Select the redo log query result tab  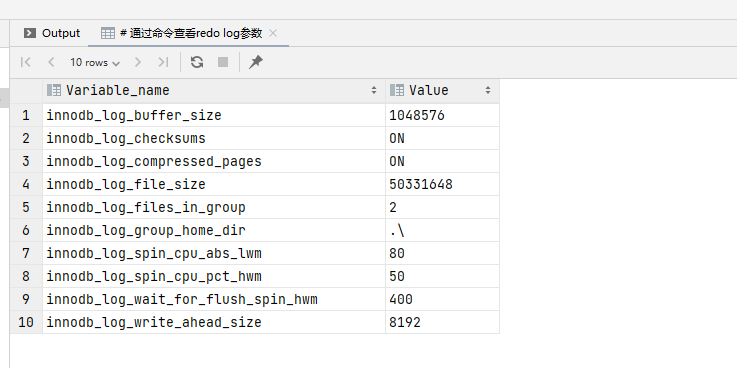click(x=188, y=33)
